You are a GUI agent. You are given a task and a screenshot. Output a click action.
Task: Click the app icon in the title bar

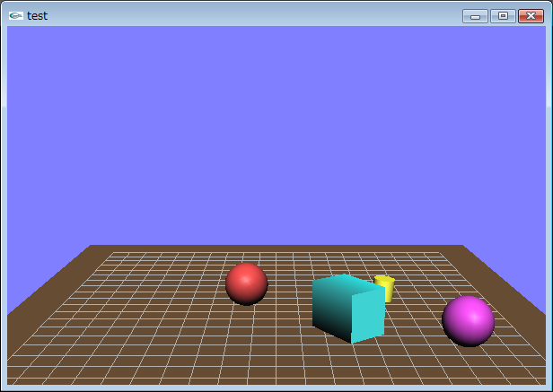pyautogui.click(x=16, y=15)
